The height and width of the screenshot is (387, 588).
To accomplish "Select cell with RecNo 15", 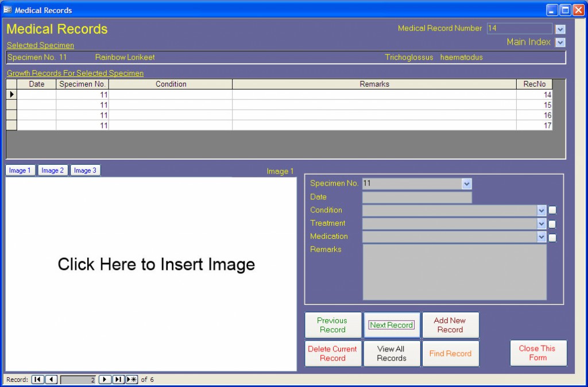I will [535, 105].
